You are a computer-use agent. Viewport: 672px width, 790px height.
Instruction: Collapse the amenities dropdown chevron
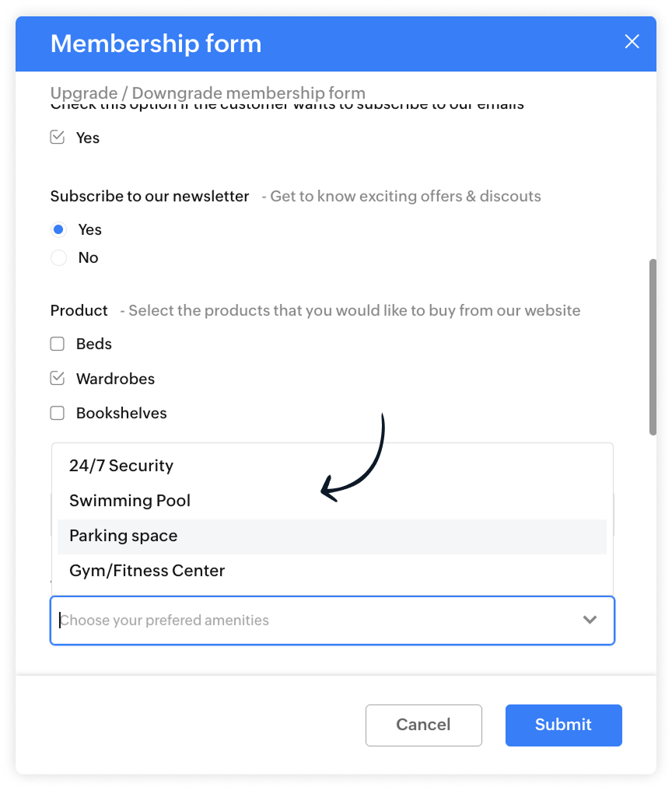click(590, 620)
